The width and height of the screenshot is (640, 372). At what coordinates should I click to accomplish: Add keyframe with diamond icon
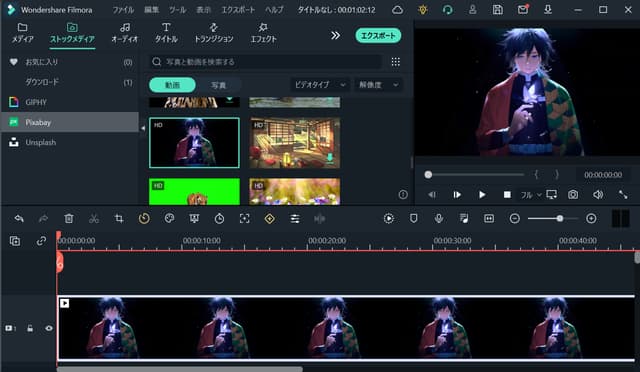269,219
